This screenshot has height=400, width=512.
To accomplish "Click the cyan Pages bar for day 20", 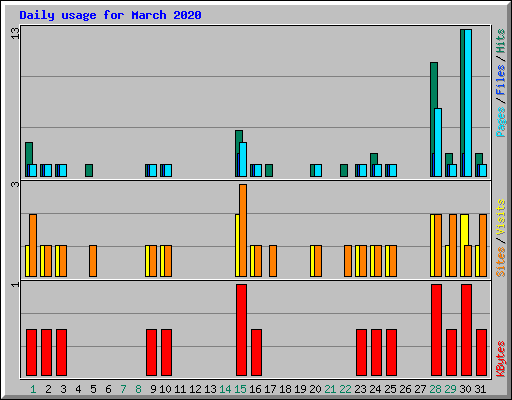I will click(x=318, y=170).
